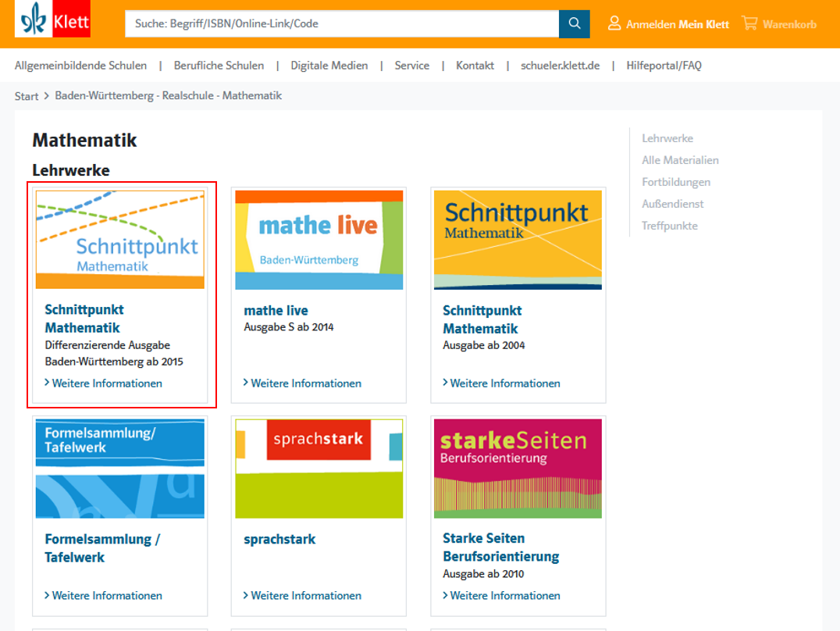Open the Kontakt menu item
The height and width of the screenshot is (631, 840).
coord(475,66)
